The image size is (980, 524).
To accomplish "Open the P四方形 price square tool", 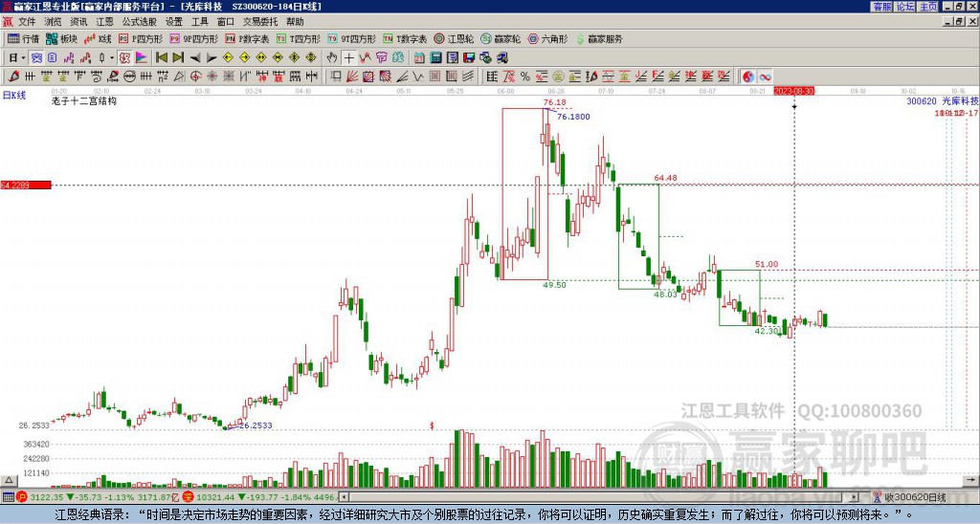I will pyautogui.click(x=141, y=38).
